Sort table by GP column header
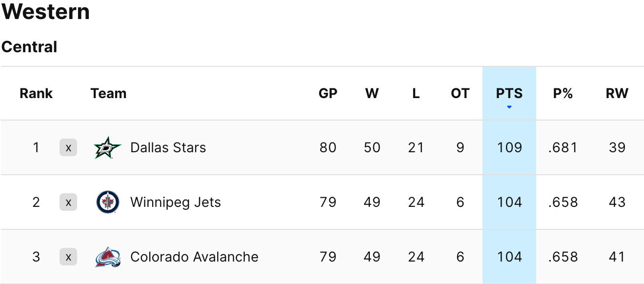This screenshot has height=284, width=644. (328, 93)
